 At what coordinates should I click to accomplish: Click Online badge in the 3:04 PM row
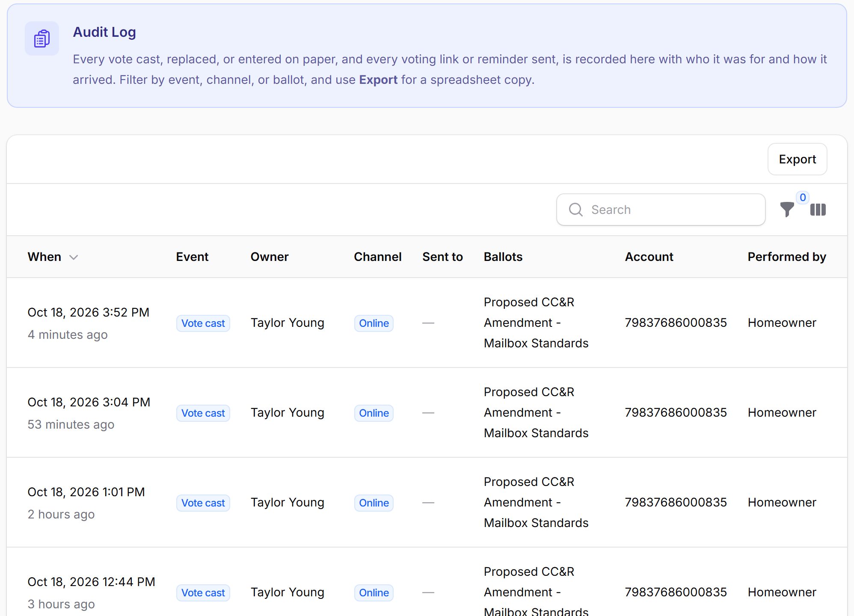click(374, 413)
